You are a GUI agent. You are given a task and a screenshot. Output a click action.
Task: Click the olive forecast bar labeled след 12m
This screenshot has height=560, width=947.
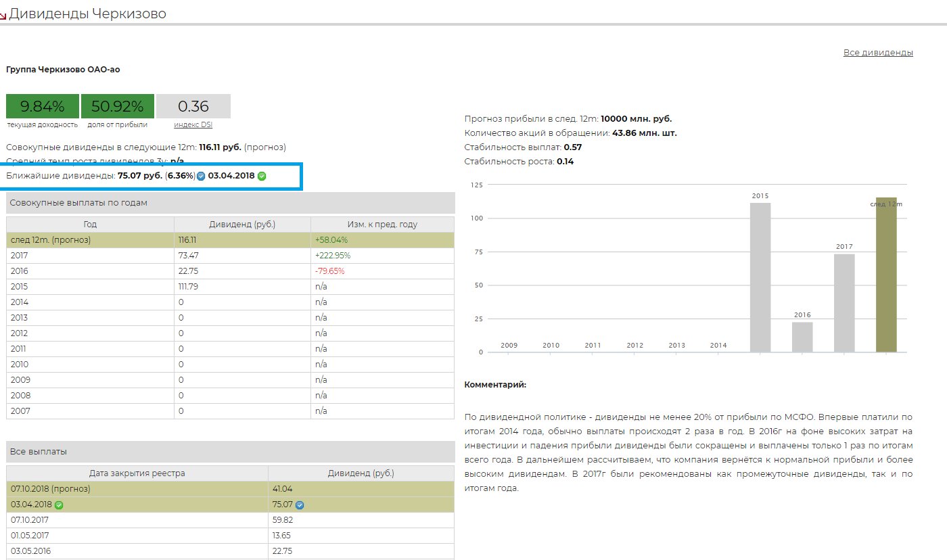coord(885,275)
